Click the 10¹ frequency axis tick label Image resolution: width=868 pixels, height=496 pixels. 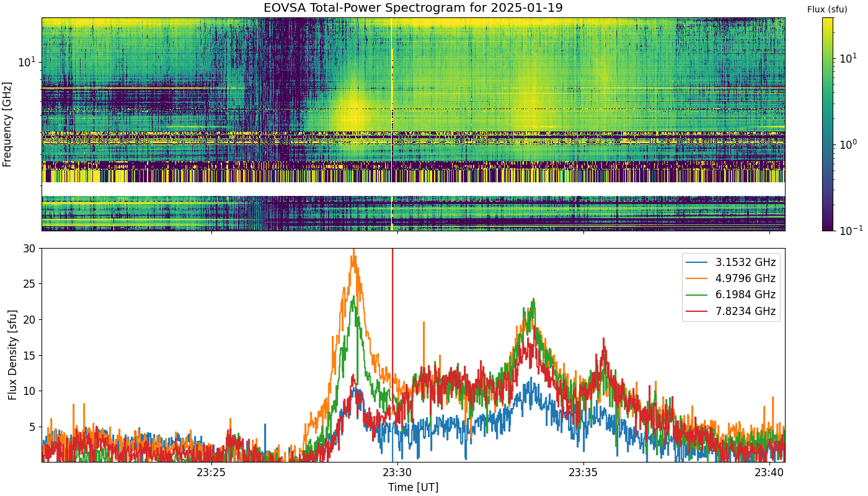(27, 61)
